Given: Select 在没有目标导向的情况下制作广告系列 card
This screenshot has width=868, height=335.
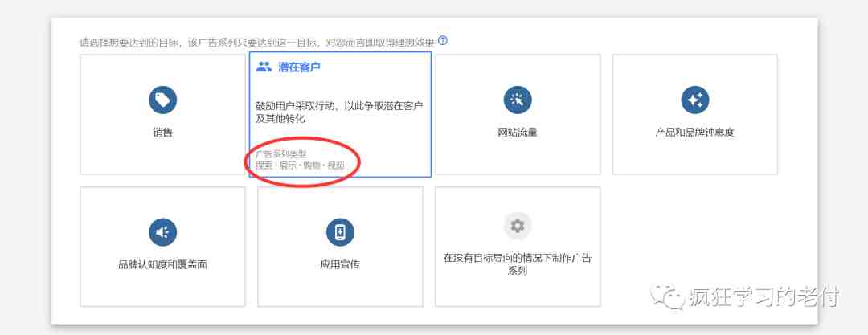Looking at the screenshot, I should tap(518, 247).
